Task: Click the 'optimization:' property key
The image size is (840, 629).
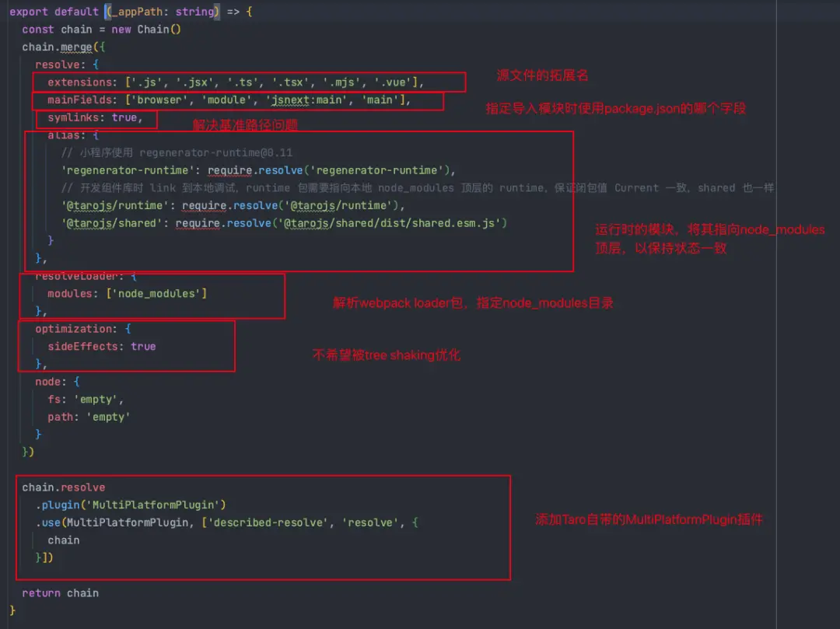Action: pos(76,329)
